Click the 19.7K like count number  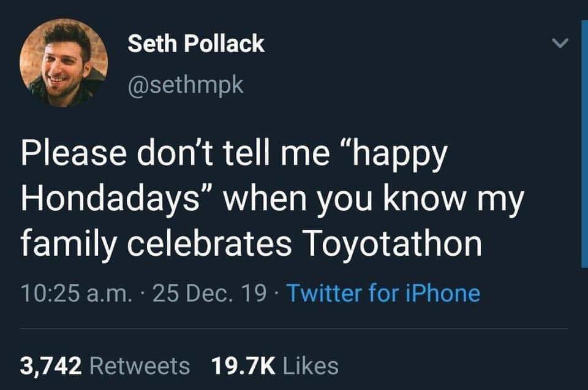[243, 366]
